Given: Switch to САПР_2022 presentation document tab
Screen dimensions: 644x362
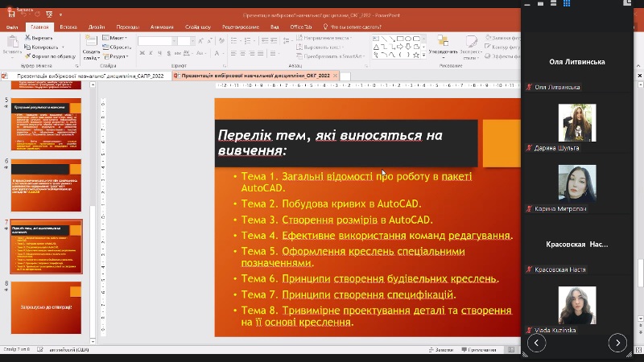Looking at the screenshot, I should (x=90, y=76).
